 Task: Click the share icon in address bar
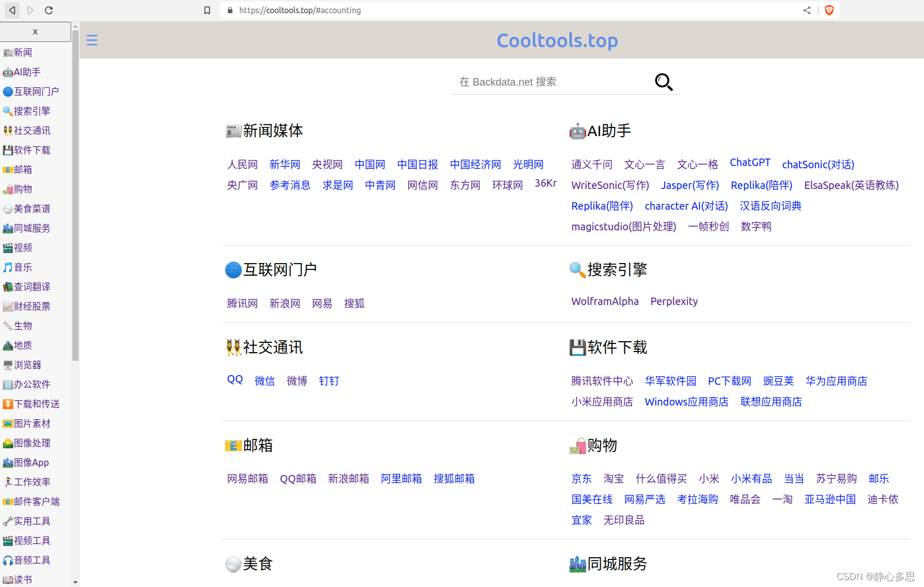click(807, 10)
